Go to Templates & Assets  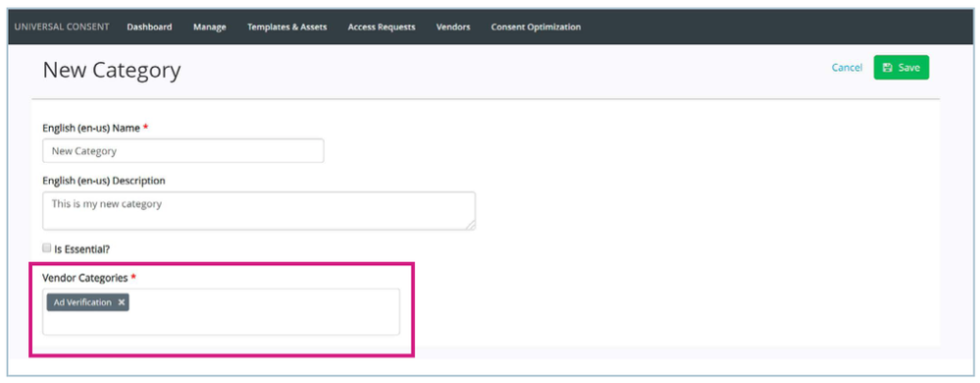click(x=286, y=27)
